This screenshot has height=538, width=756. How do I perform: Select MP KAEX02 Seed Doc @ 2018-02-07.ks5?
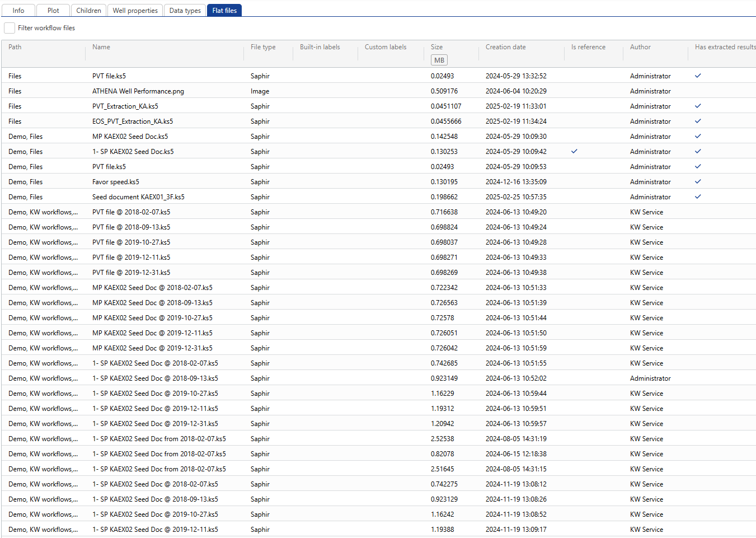[x=152, y=288]
